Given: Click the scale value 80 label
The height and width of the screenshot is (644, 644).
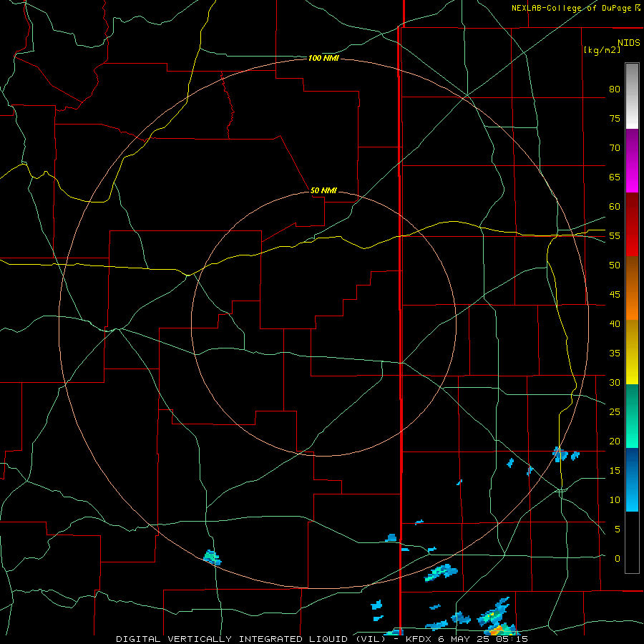Looking at the screenshot, I should click(x=615, y=89).
